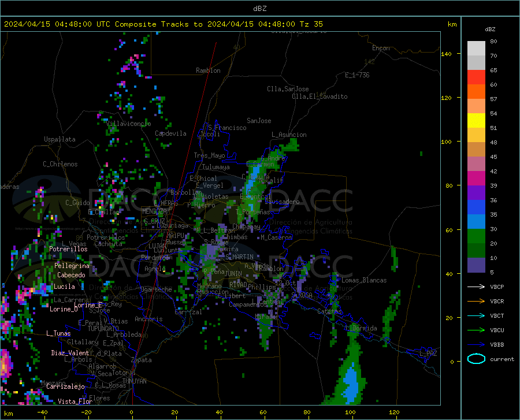Click the Clla.SanJose map label
This screenshot has height=420, width=520.
tap(288, 89)
